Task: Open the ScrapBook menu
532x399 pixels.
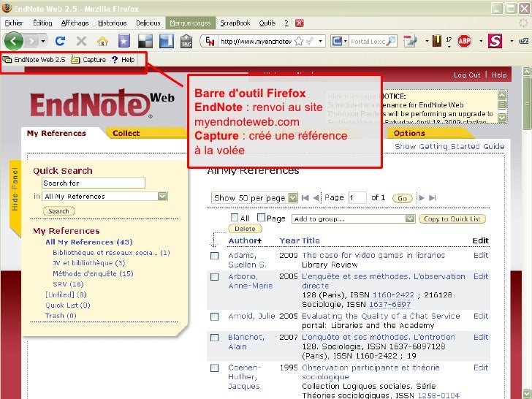Action: point(235,23)
